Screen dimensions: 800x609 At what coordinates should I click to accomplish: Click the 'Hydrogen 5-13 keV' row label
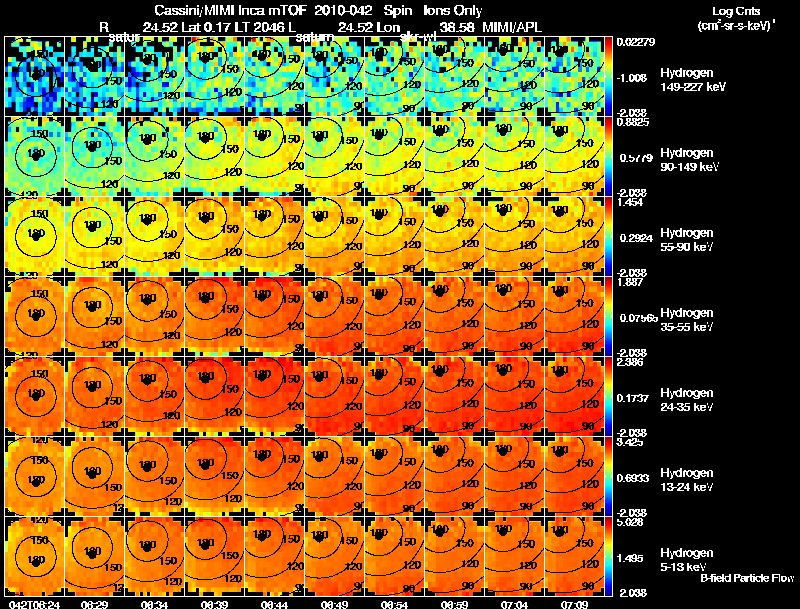[x=686, y=560]
